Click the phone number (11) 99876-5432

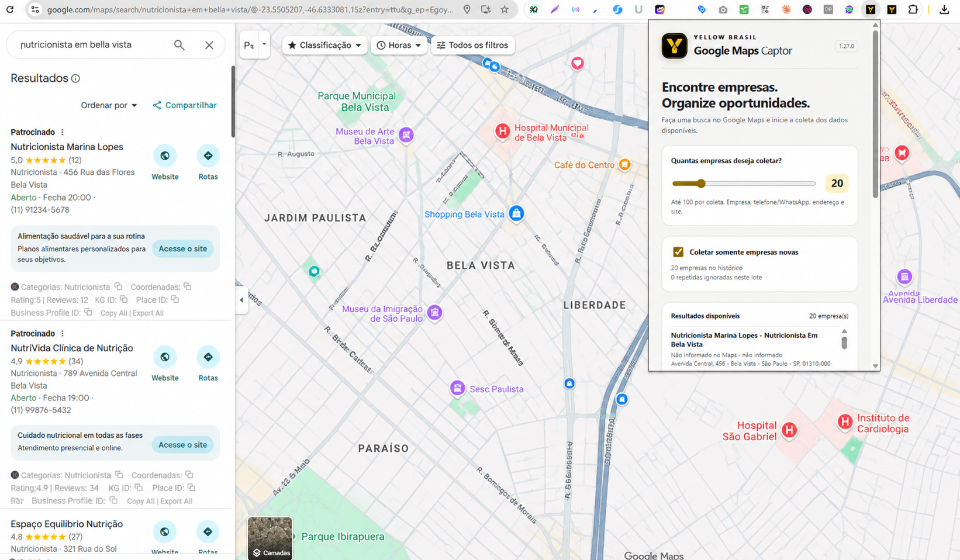[x=41, y=410]
